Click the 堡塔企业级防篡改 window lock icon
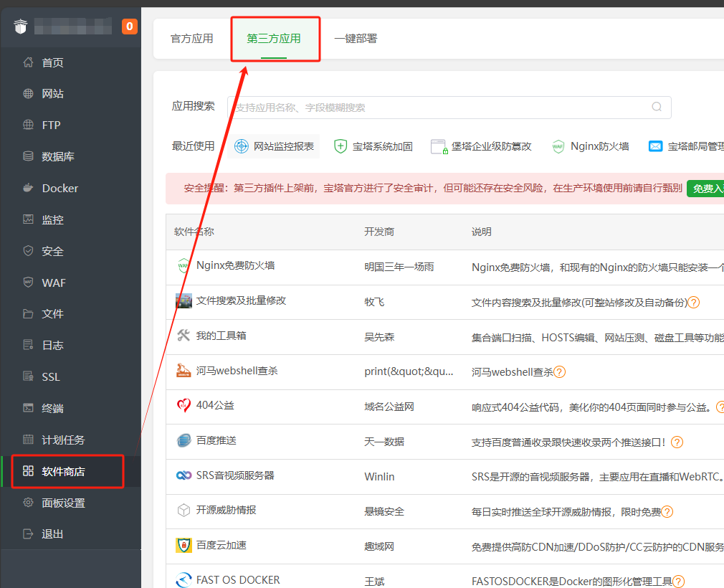 [439, 146]
